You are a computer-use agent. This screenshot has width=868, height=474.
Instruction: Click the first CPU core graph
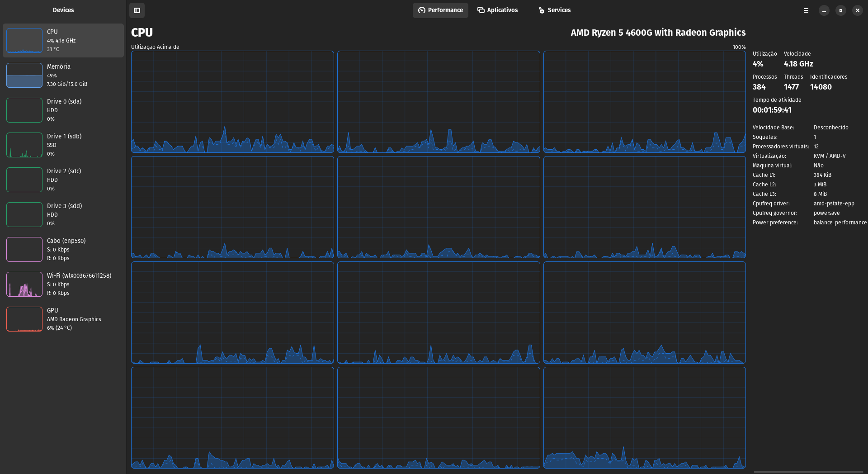232,102
